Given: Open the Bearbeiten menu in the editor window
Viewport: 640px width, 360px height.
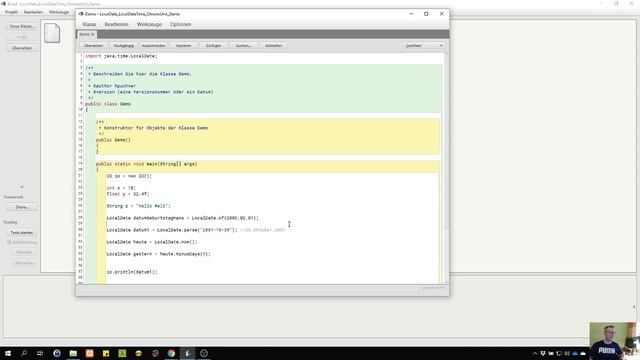Looking at the screenshot, I should click(116, 24).
